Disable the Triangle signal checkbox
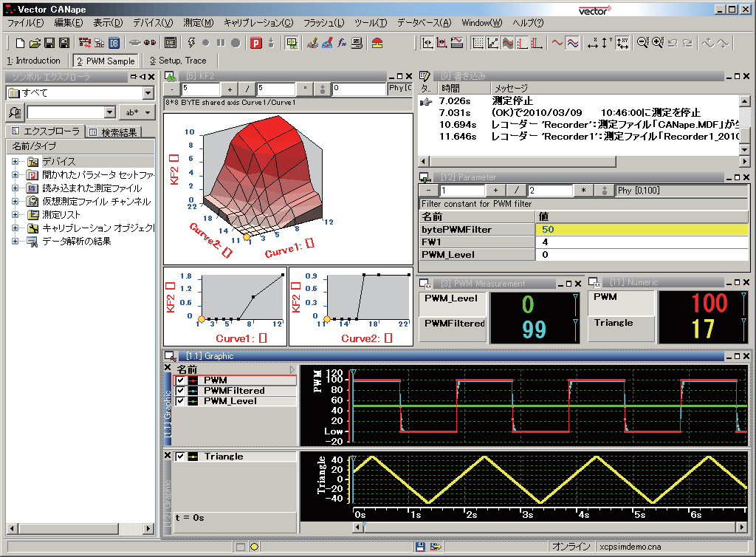This screenshot has width=756, height=557. (181, 457)
